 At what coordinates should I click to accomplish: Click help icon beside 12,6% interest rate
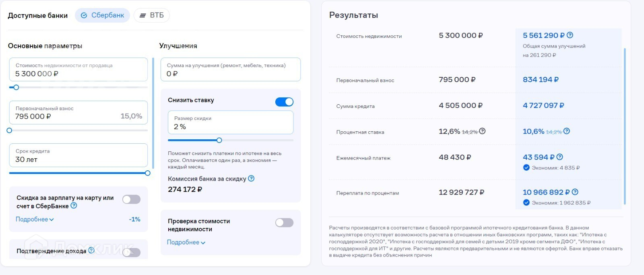[x=482, y=131]
